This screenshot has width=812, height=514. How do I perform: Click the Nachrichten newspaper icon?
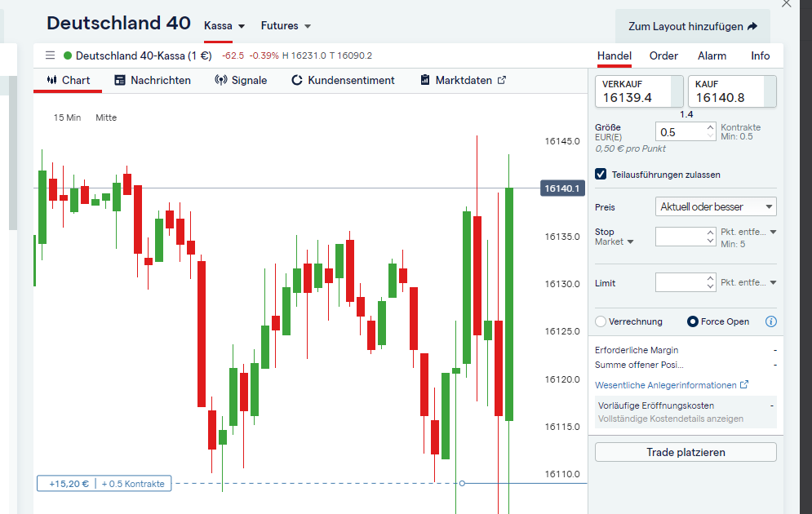pyautogui.click(x=120, y=80)
